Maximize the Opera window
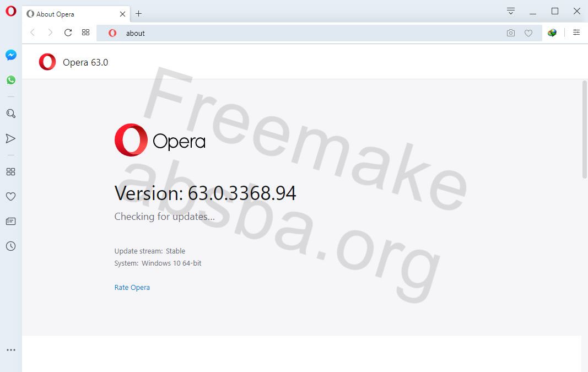This screenshot has height=372, width=588. (555, 11)
